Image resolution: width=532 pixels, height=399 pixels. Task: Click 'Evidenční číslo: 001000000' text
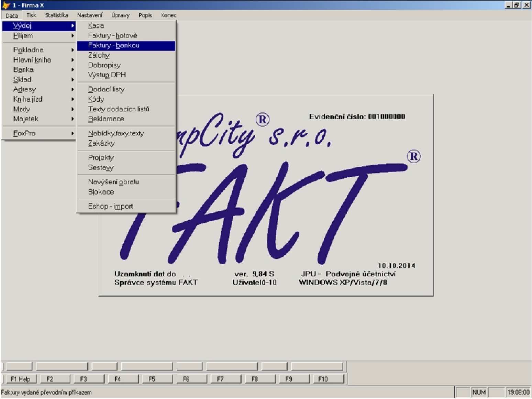click(357, 117)
